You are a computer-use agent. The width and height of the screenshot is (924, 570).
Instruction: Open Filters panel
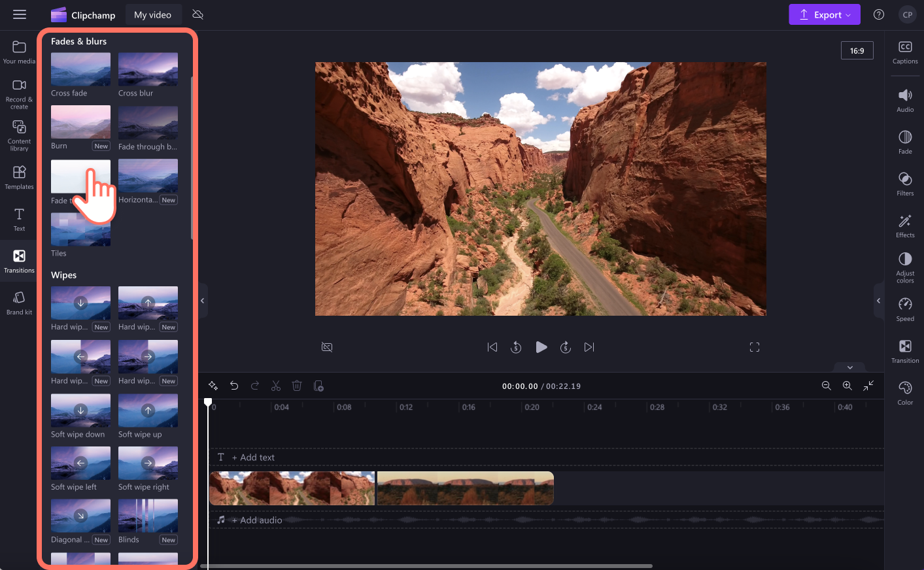tap(905, 184)
